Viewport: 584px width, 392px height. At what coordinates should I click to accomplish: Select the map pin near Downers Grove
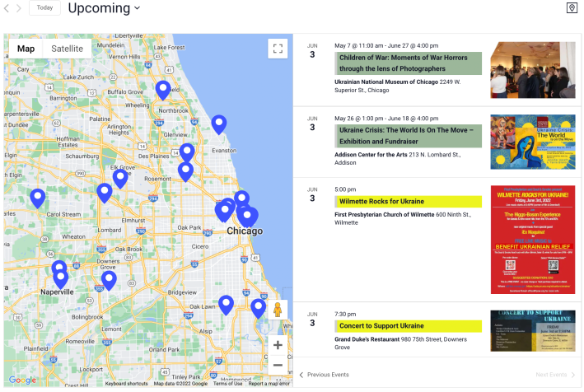109,281
